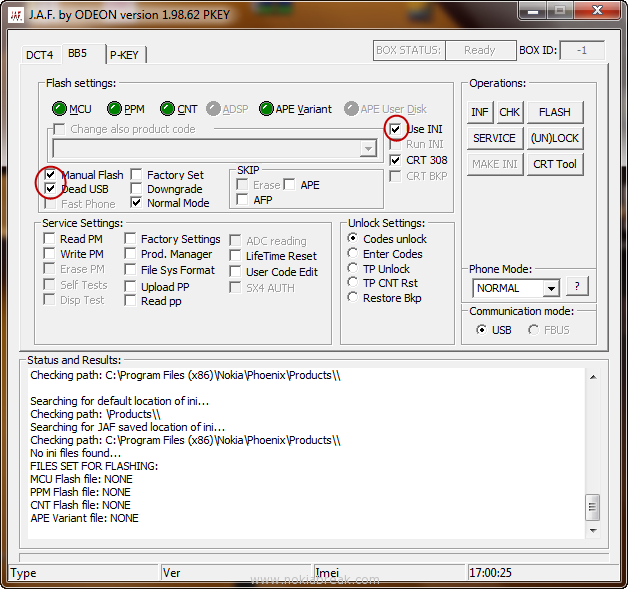Click the CHK operation button

tap(509, 112)
